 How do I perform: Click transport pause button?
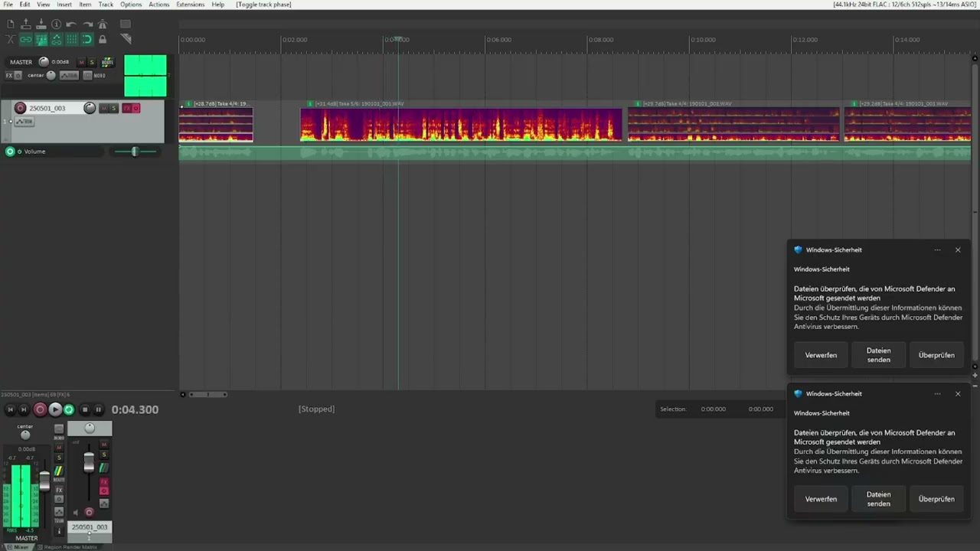coord(98,409)
